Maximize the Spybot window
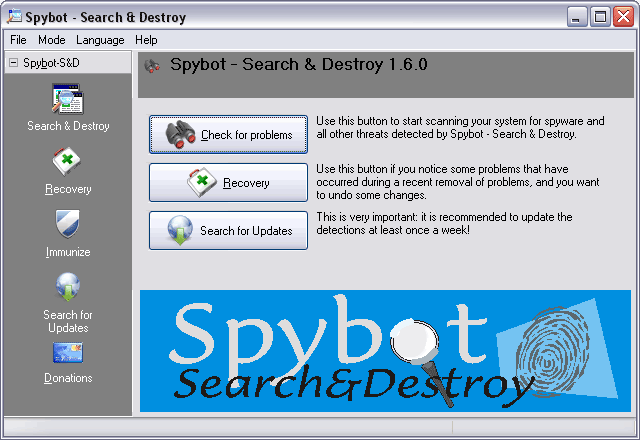Image resolution: width=640 pixels, height=440 pixels. click(600, 17)
